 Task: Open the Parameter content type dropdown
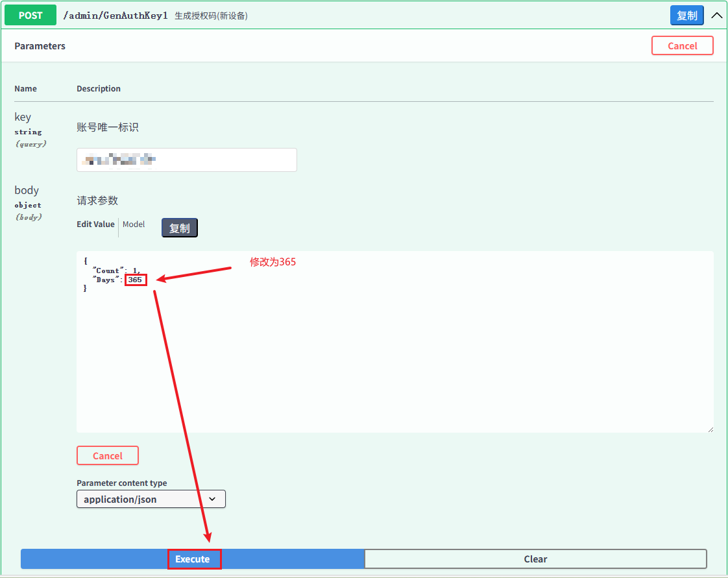click(x=151, y=499)
